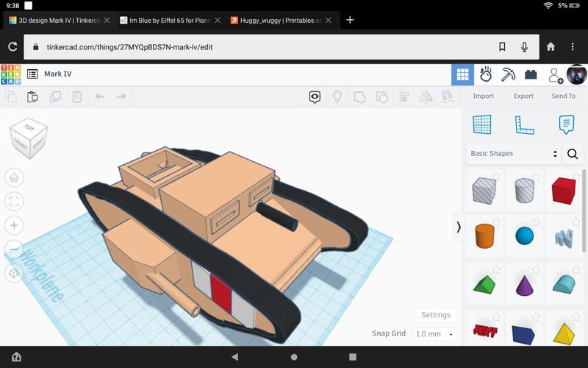The image size is (588, 368).
Task: Click the Home view button
Action: tap(14, 177)
